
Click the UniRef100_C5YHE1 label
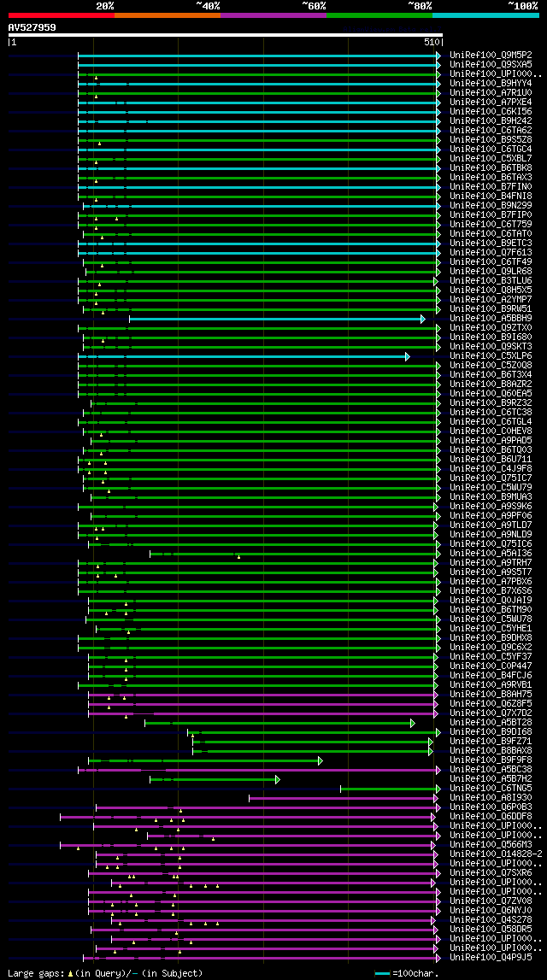(491, 629)
